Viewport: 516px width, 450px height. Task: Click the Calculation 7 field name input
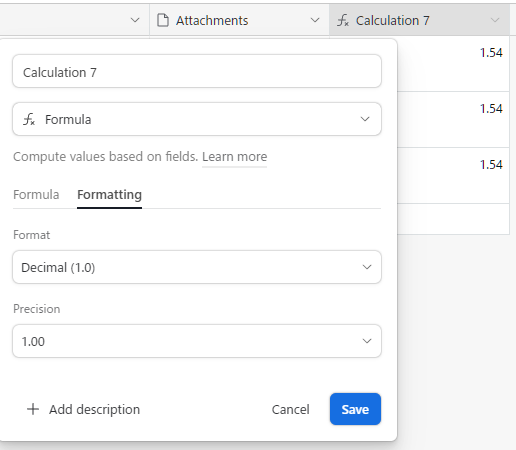tap(197, 71)
